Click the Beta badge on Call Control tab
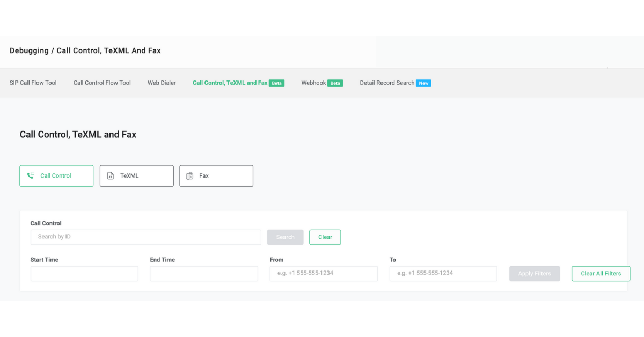Viewport: 644px width, 337px height. pos(277,83)
